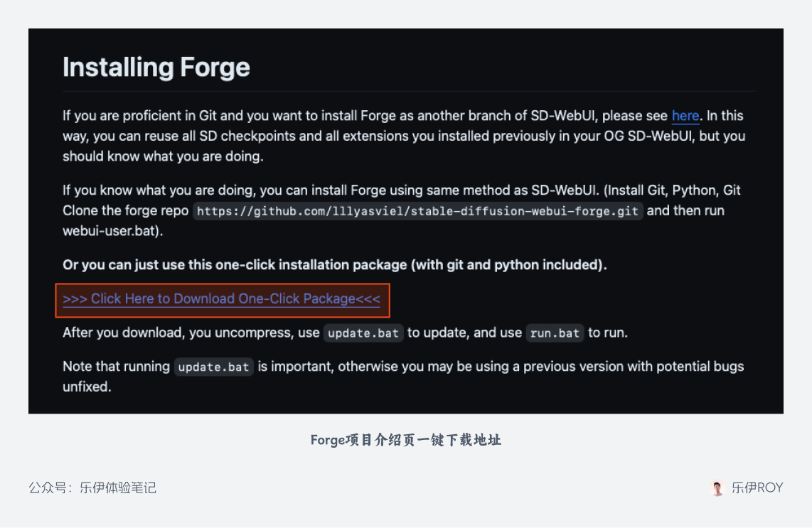The height and width of the screenshot is (528, 812).
Task: Click the footer text 公众号:乐伊体验笔记
Action: tap(92, 487)
